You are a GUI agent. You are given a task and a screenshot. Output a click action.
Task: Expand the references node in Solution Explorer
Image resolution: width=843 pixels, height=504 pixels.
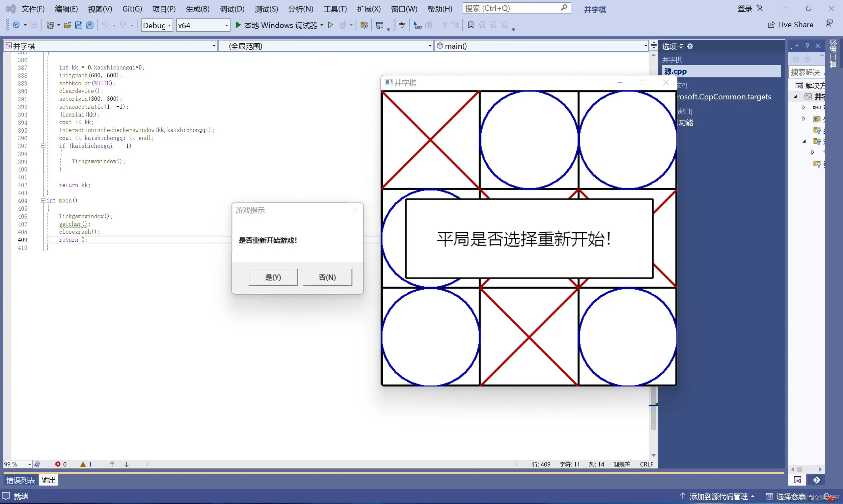click(x=803, y=108)
